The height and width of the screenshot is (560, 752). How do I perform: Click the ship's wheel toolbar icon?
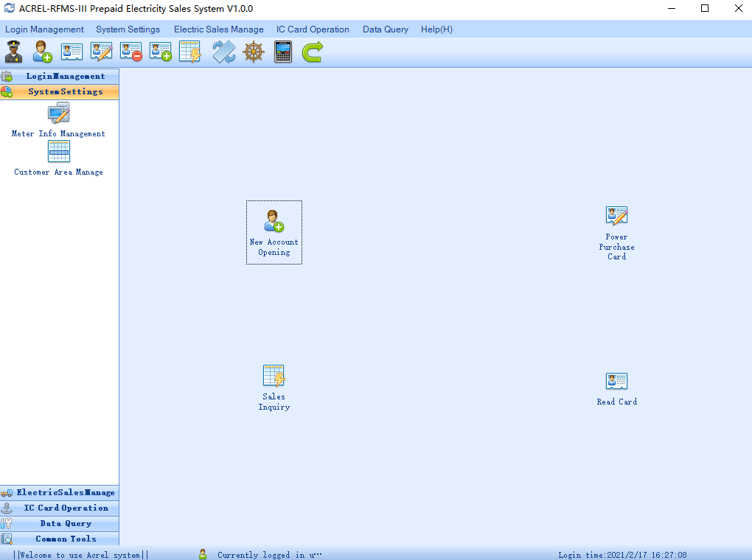pyautogui.click(x=254, y=52)
